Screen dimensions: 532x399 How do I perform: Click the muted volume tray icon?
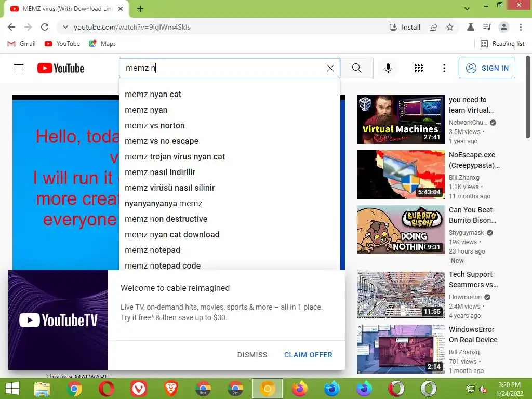coord(483,389)
